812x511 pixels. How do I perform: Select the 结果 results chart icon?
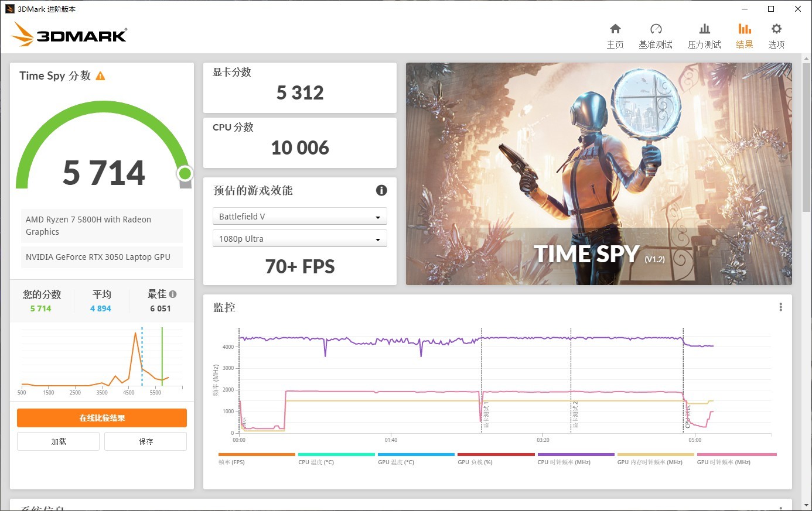745,29
